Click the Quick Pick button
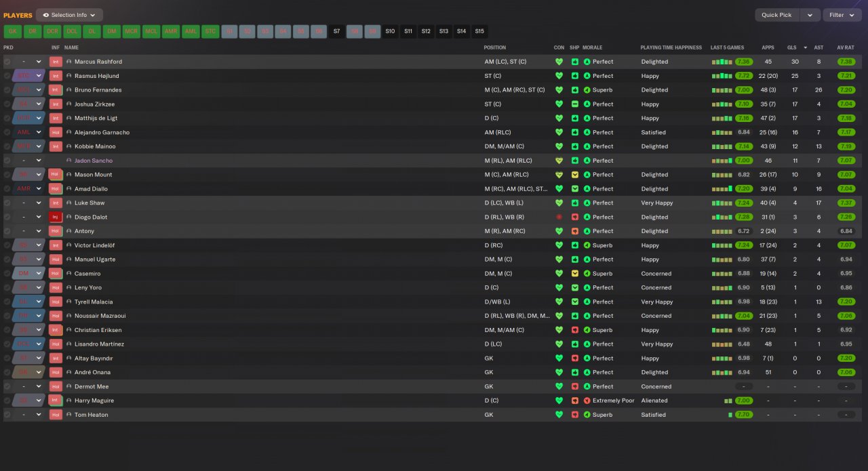The image size is (868, 471). pos(776,15)
